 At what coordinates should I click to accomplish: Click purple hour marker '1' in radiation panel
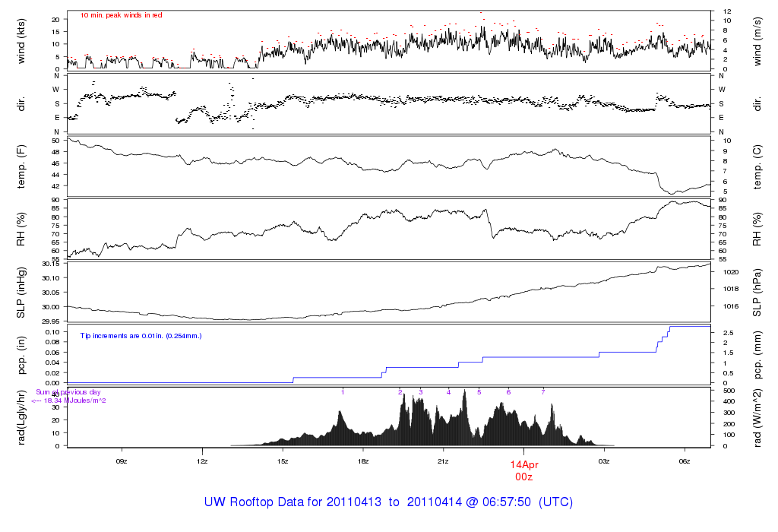pyautogui.click(x=343, y=392)
